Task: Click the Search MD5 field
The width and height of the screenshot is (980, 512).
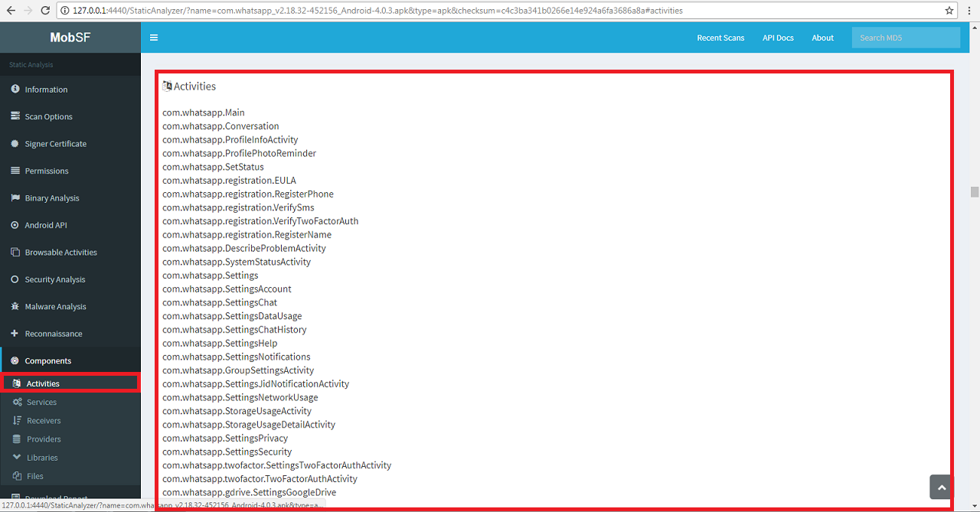Action: coord(906,38)
